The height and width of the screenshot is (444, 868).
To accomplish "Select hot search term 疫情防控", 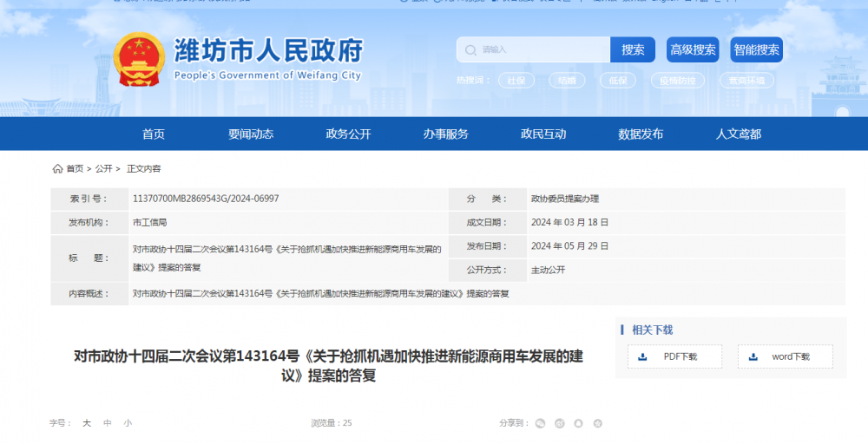I will pos(677,81).
